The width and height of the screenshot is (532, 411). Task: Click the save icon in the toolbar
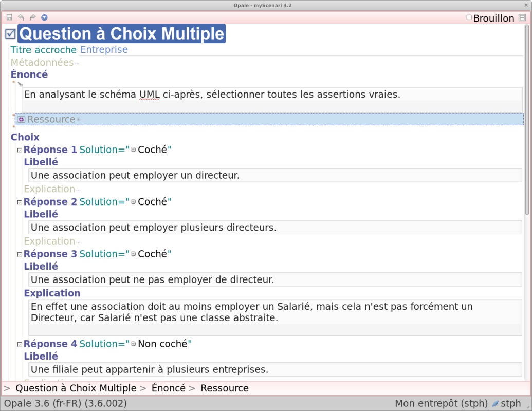coord(9,17)
